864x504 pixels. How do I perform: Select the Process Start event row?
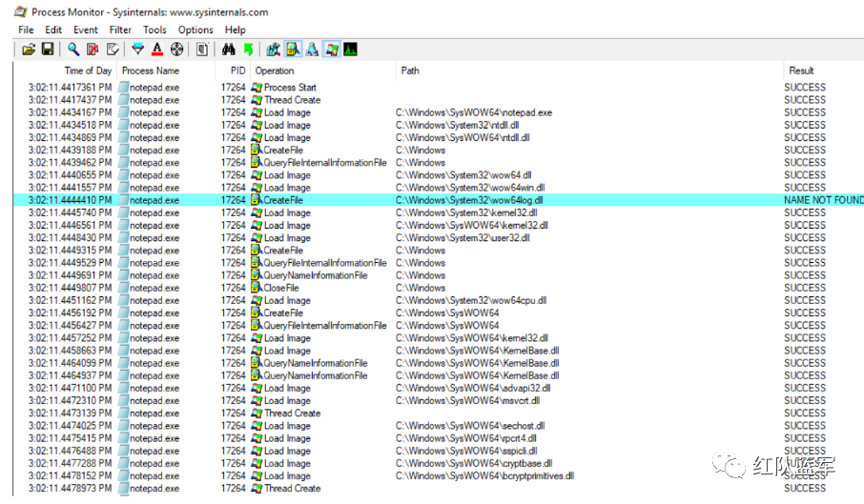coord(438,87)
